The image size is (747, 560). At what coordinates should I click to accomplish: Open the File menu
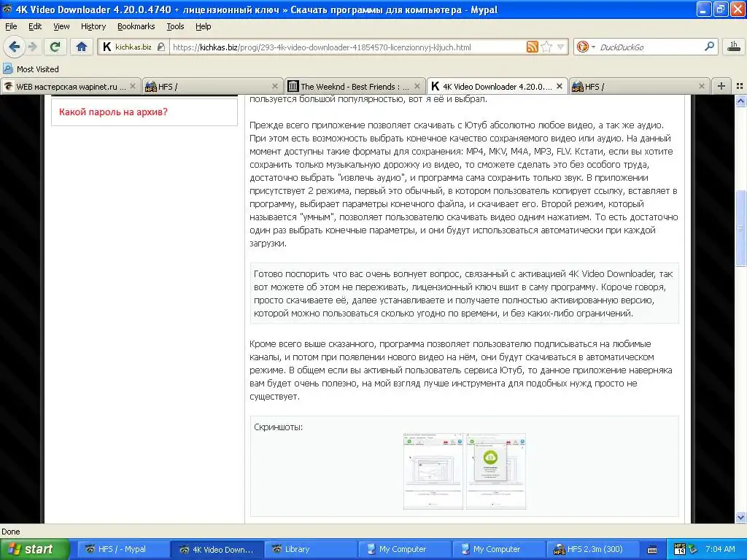point(11,26)
